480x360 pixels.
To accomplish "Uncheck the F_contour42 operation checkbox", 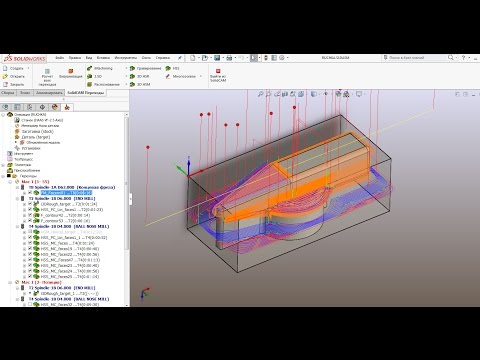I will (30, 215).
